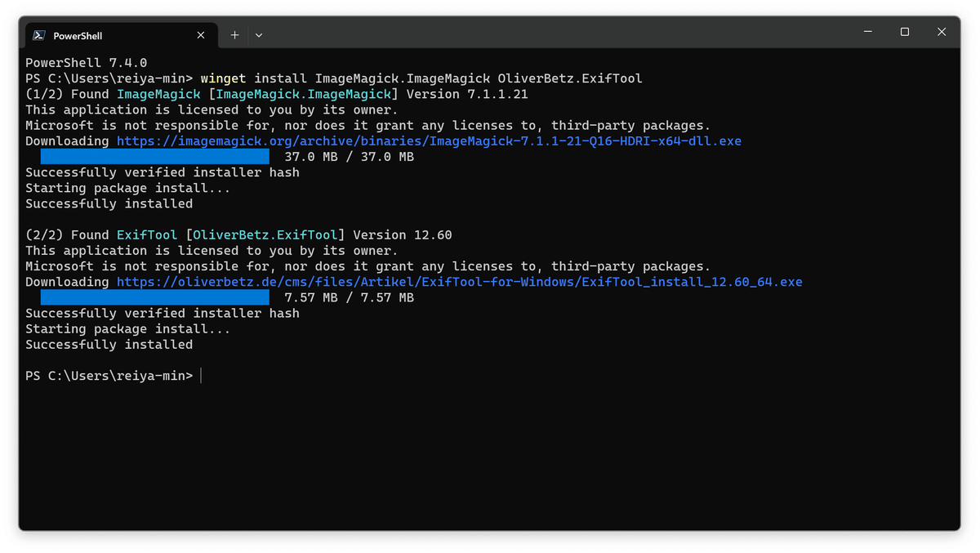980x553 pixels.
Task: Click the PowerShell icon on the tab
Action: tap(38, 35)
